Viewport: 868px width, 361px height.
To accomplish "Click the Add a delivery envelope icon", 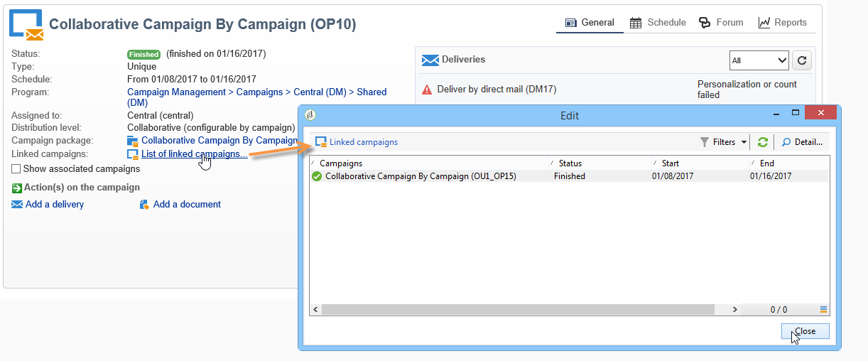I will (x=17, y=205).
